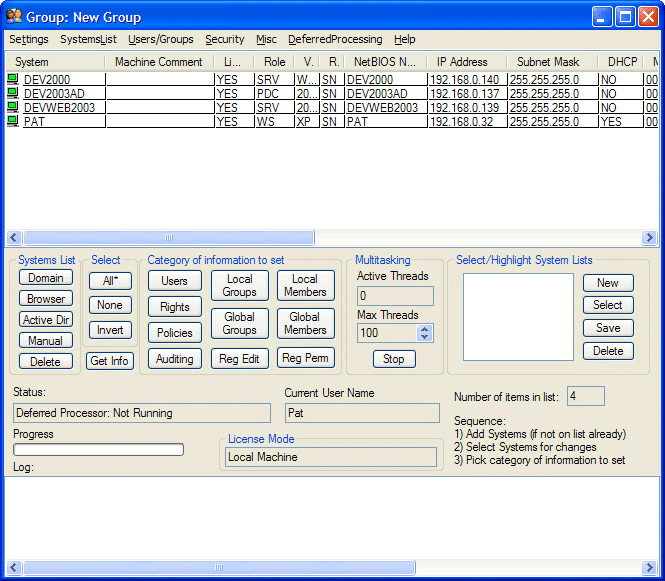Click the Local Groups button

click(x=240, y=285)
